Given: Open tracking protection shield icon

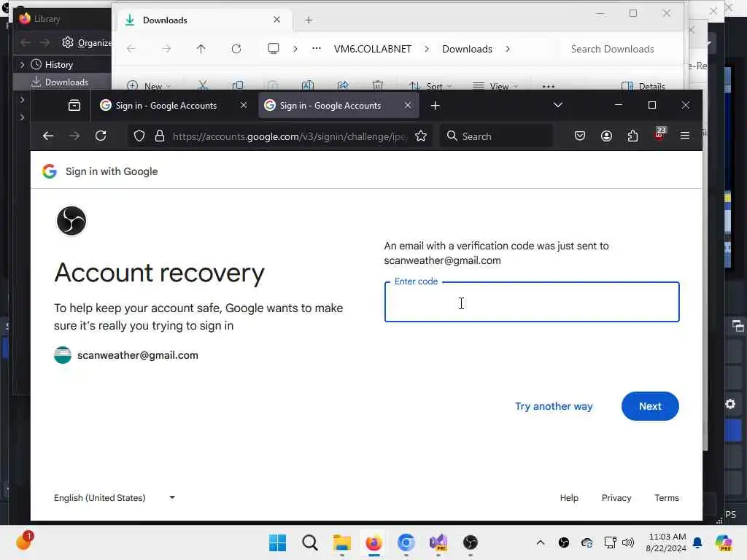Looking at the screenshot, I should [139, 136].
